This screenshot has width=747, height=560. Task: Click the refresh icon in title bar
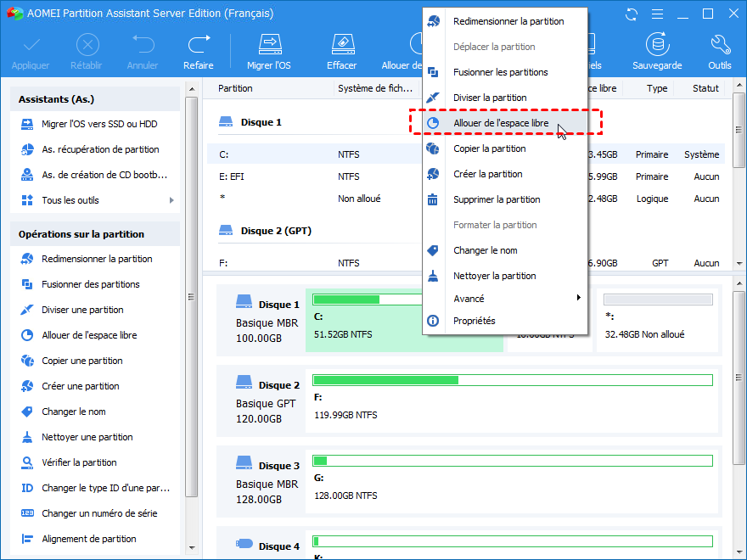[632, 14]
